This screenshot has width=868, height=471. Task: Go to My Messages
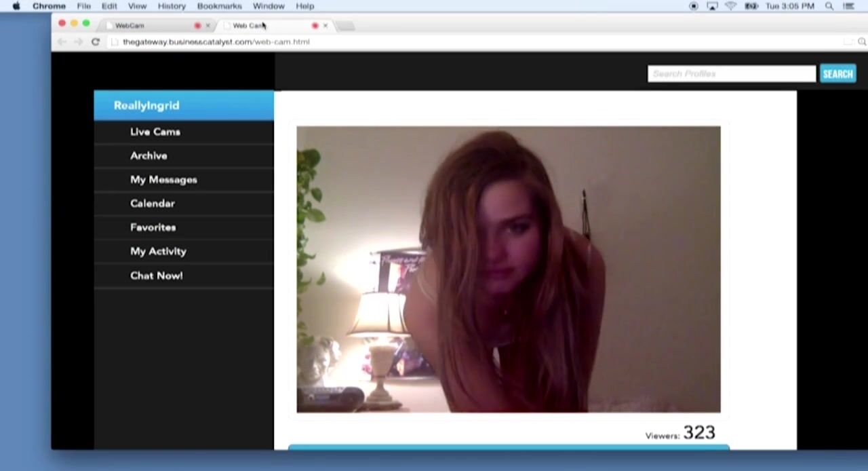pyautogui.click(x=163, y=180)
